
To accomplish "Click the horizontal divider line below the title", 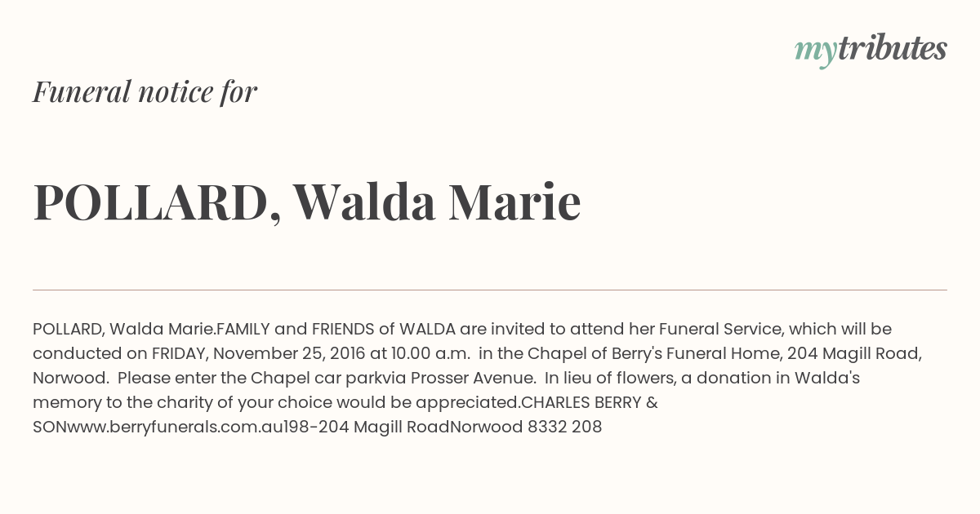I will click(490, 290).
